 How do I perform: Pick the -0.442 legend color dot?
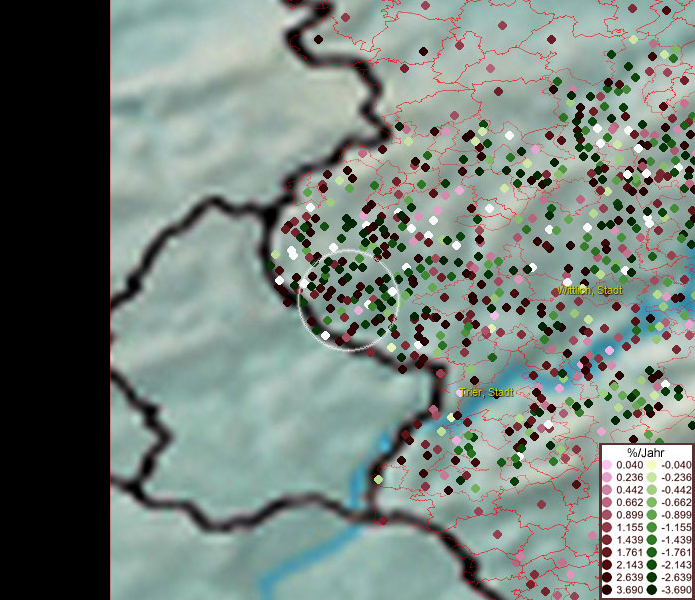click(652, 490)
